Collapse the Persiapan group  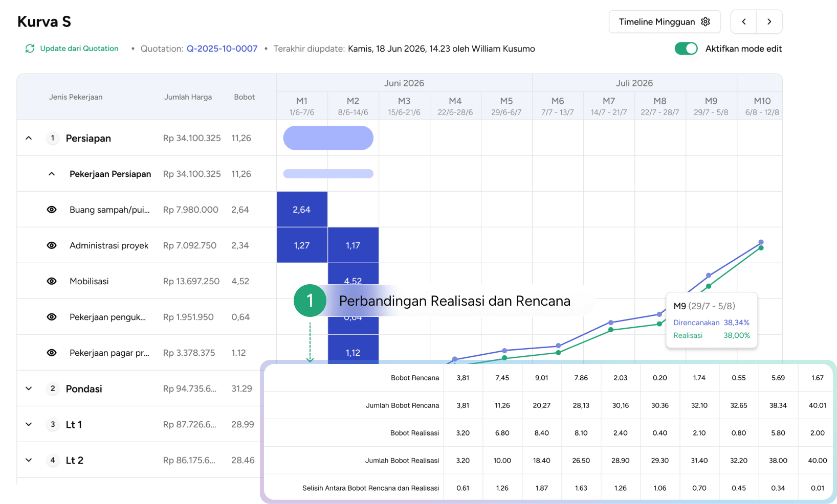(x=29, y=138)
